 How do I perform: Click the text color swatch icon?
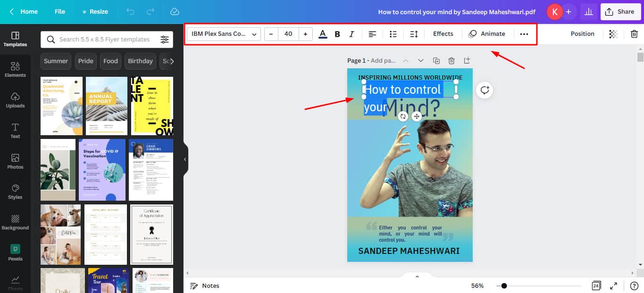(323, 34)
